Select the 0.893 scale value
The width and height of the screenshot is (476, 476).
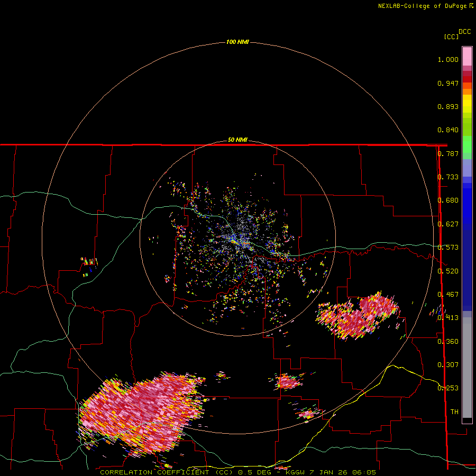[448, 106]
